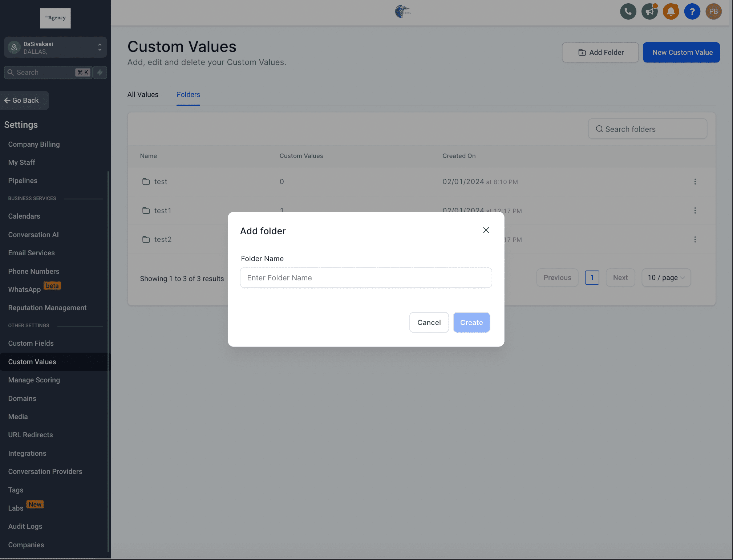The image size is (733, 560).
Task: Click the Created On column header
Action: (x=459, y=156)
